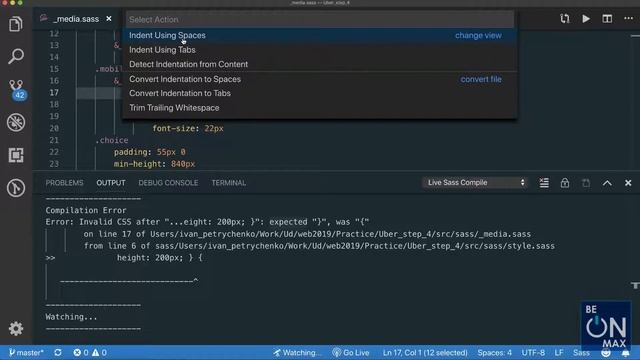Image resolution: width=640 pixels, height=360 pixels.
Task: Click the Spaces: 4 indentation indicator
Action: click(x=494, y=353)
